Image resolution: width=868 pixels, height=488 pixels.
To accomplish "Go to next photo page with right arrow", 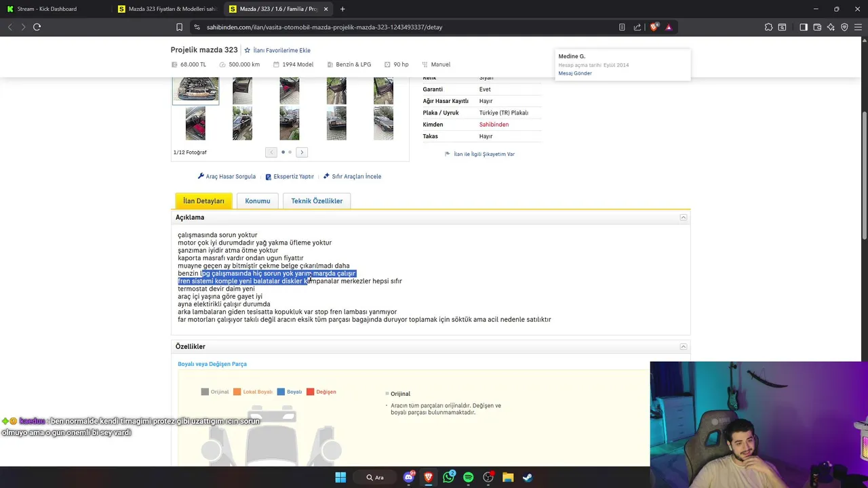I will pyautogui.click(x=302, y=152).
